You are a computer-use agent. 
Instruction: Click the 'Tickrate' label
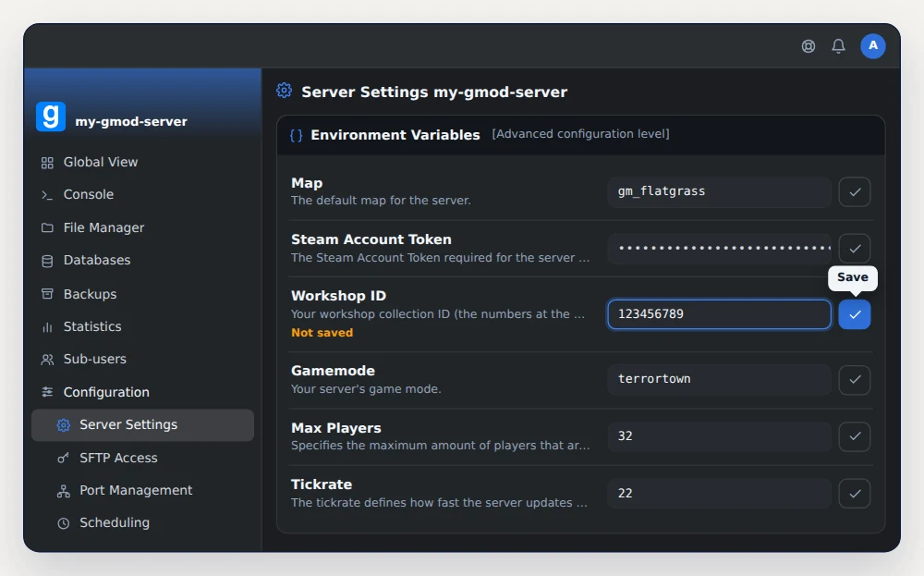point(322,484)
